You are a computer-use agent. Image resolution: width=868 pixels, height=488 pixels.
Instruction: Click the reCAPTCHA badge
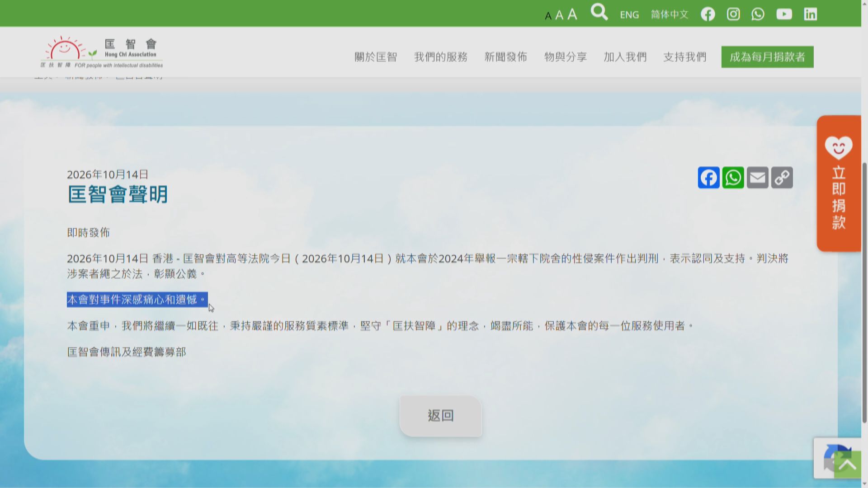pos(837,458)
